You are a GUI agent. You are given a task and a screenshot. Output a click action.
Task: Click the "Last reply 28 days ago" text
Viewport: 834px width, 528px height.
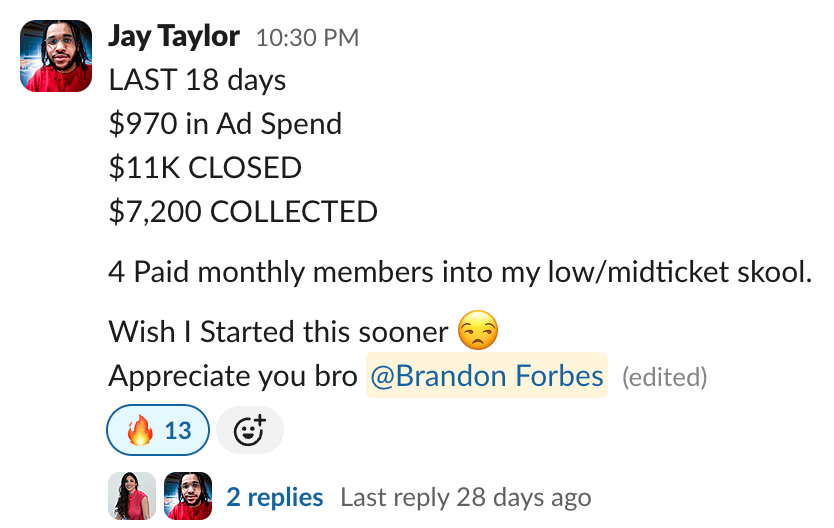(465, 497)
